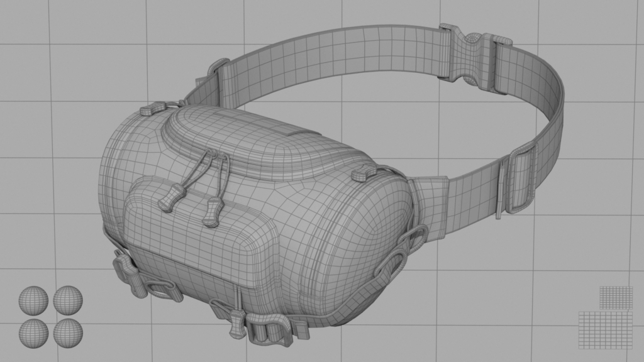Click the top lid panel of the bag
The image size is (644, 362).
[x=264, y=141]
